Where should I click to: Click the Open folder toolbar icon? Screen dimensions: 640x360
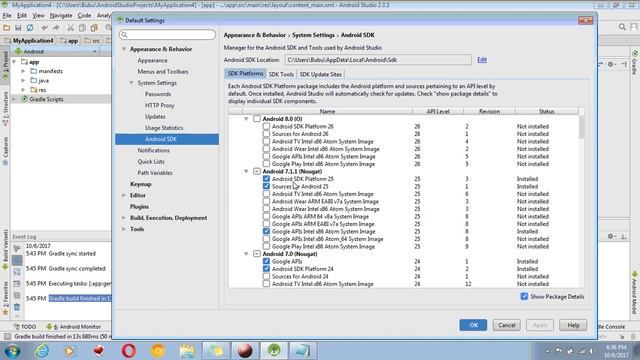point(6,28)
